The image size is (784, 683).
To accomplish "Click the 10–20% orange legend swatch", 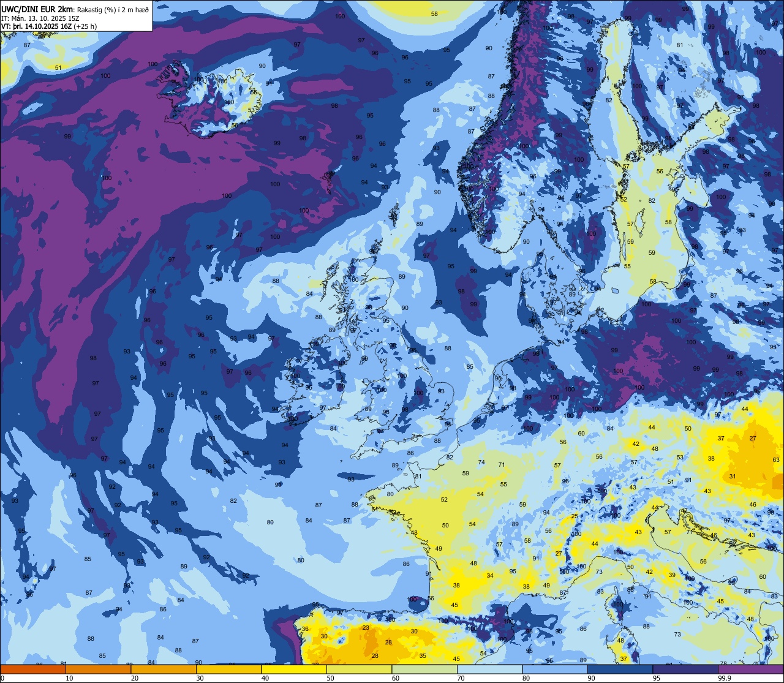I will (98, 670).
